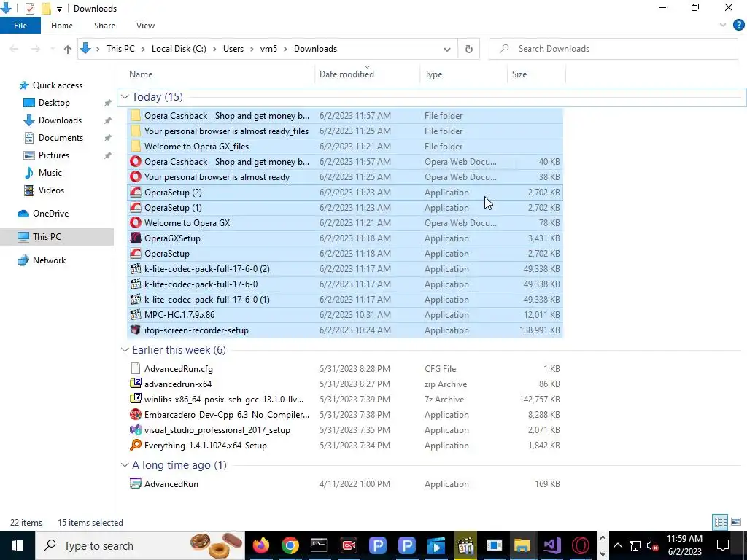
Task: Select the winlibs-x86_64-posix-seh-gcc 7z archive
Action: (x=345, y=399)
